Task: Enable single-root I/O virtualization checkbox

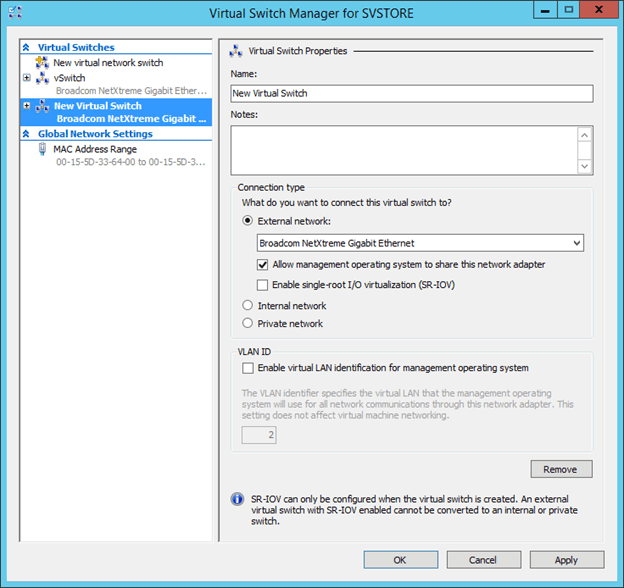Action: click(x=263, y=285)
